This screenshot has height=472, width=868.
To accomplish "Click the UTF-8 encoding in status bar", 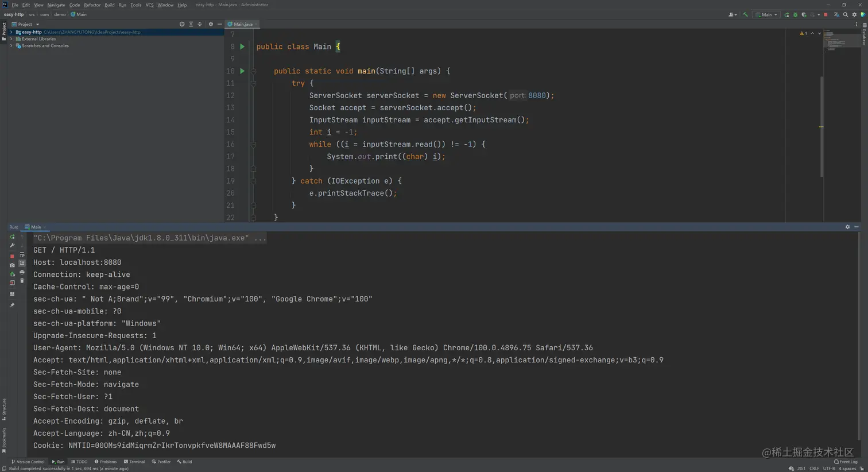I will [829, 469].
